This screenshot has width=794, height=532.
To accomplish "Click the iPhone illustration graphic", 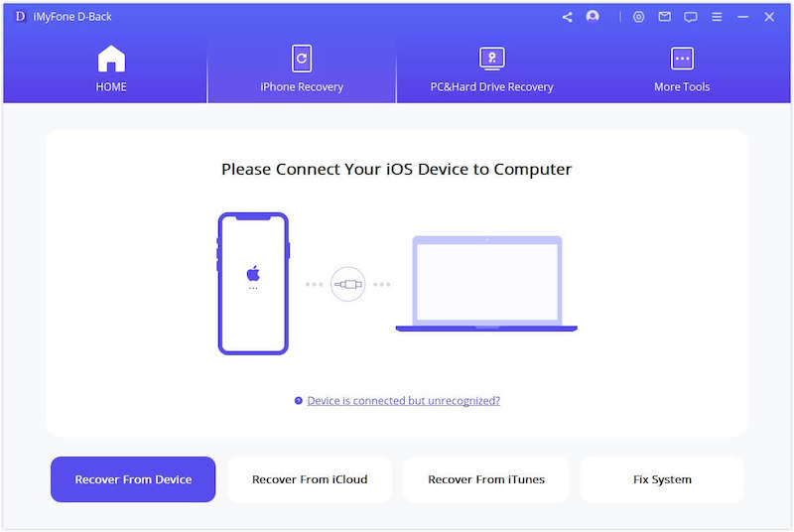I will point(253,283).
